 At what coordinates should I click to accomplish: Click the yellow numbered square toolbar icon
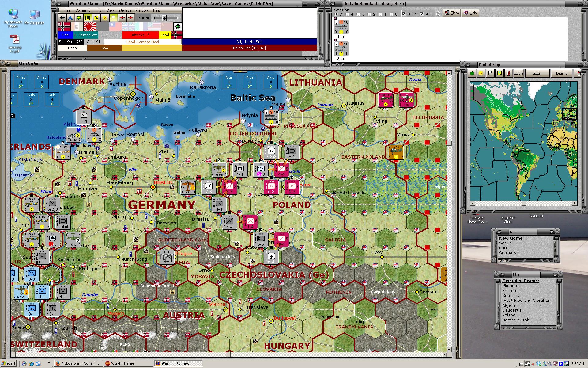[96, 18]
